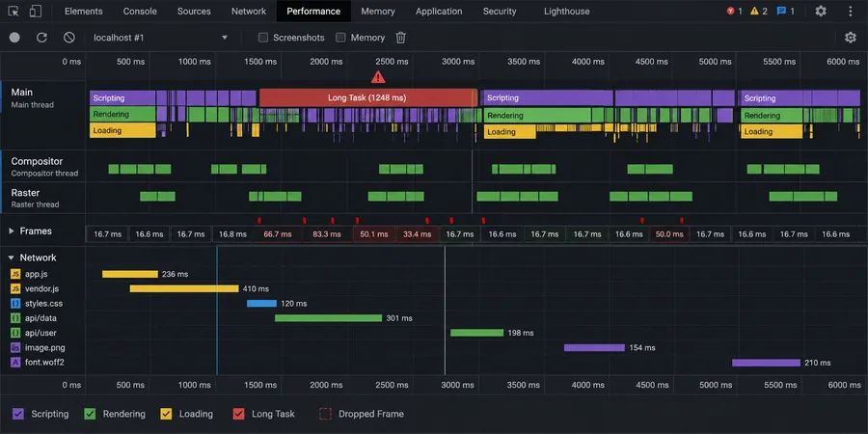Image resolution: width=868 pixels, height=434 pixels.
Task: Select the Long Task (1248 ms) bar
Action: [x=368, y=97]
